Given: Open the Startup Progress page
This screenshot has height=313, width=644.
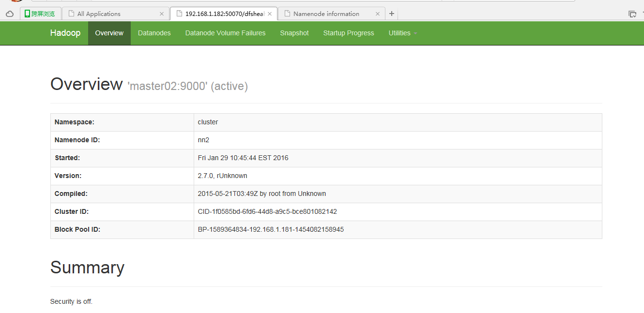Looking at the screenshot, I should [x=349, y=33].
